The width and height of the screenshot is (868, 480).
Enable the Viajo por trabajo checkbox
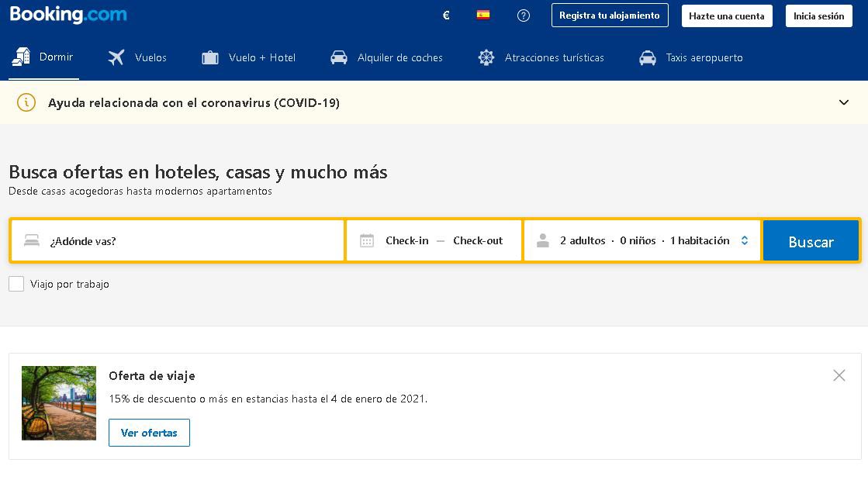click(x=16, y=284)
